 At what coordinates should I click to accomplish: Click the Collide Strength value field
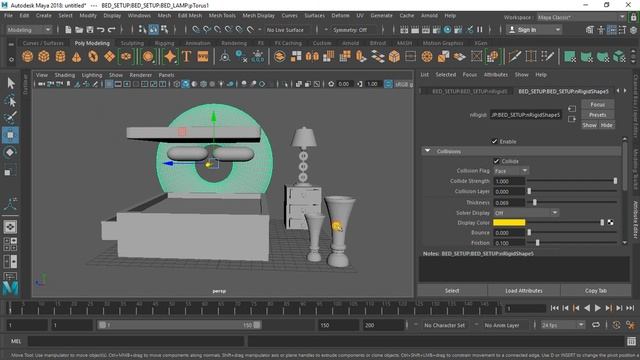(x=509, y=181)
